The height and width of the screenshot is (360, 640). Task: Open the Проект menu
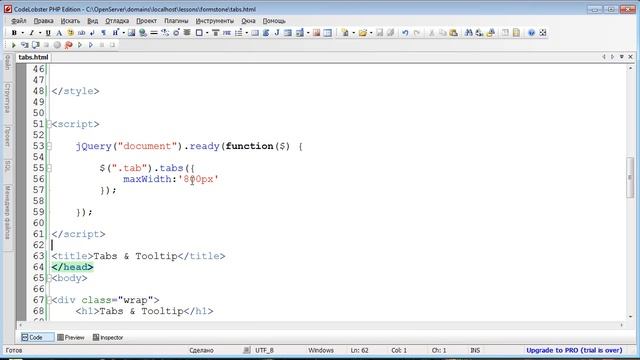147,21
